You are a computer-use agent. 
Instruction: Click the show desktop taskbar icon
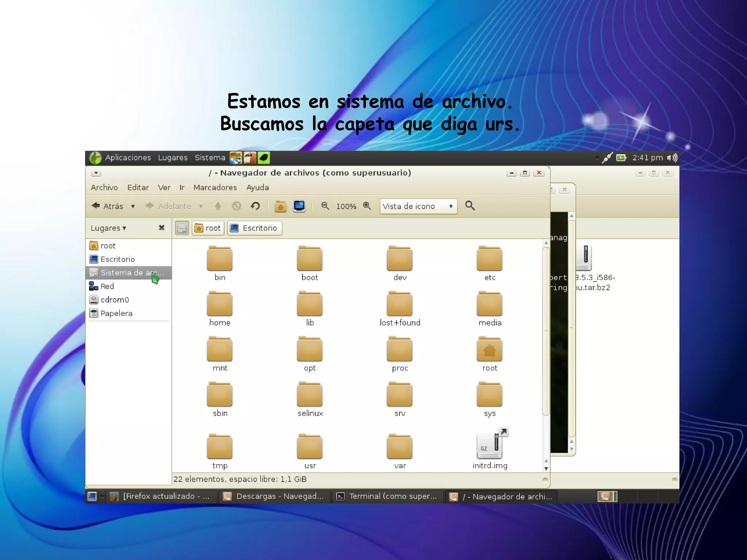pos(92,497)
